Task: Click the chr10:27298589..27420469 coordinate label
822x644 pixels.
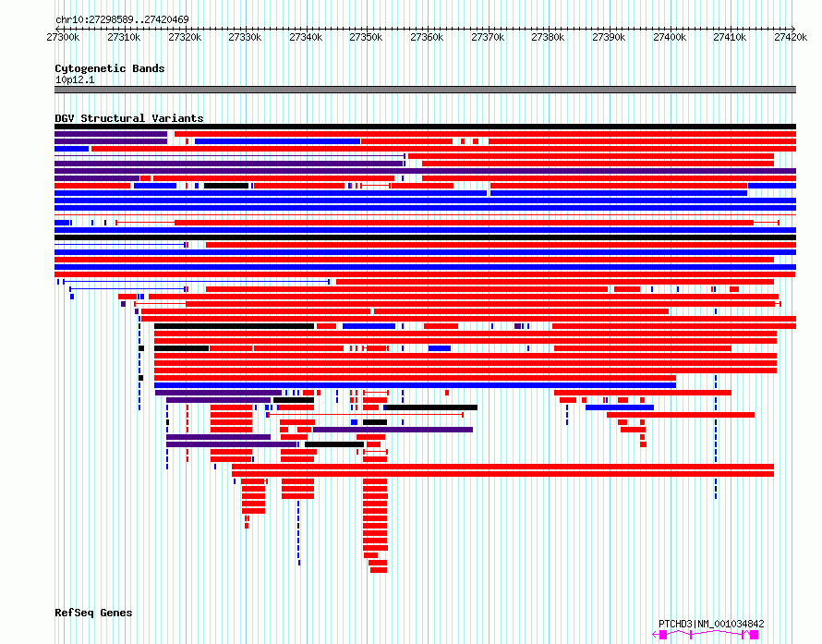Action: click(122, 19)
